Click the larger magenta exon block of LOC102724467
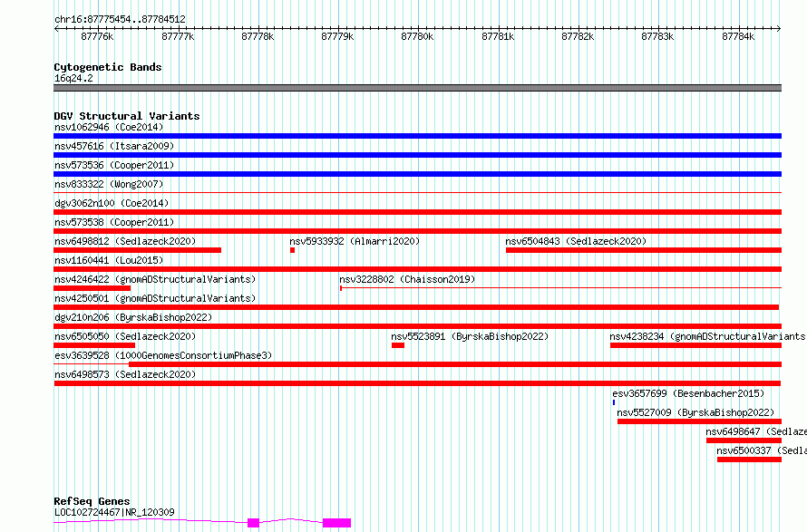Viewport: 807px width, 532px height. click(337, 523)
